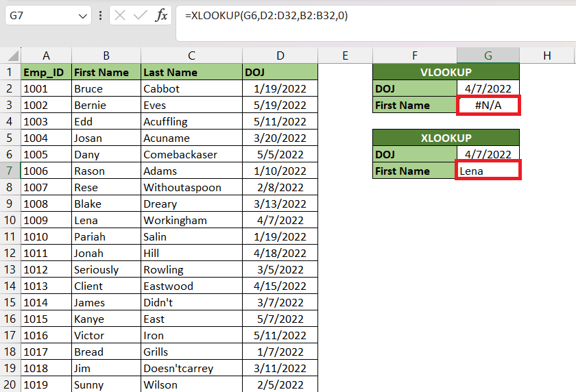Select cell containing Hill
The image size is (576, 392).
pyautogui.click(x=191, y=253)
